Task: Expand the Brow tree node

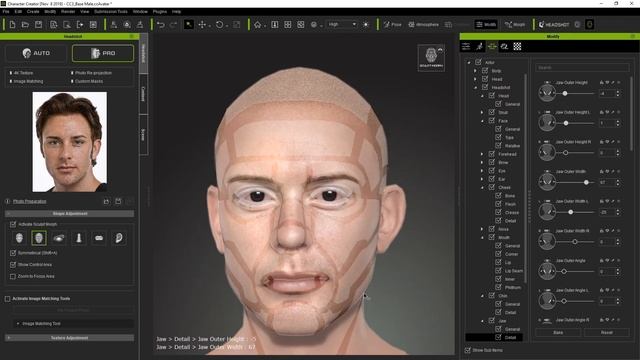Action: pos(482,162)
